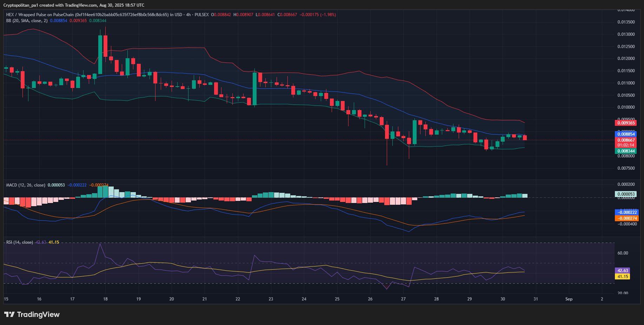The image size is (644, 325).
Task: Click the blue -0.000222 MACD line flag
Action: 626,212
